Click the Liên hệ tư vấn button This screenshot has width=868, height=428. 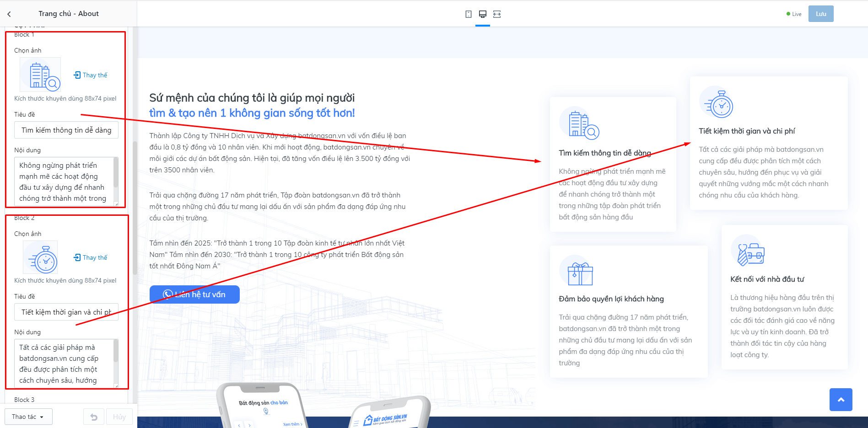pyautogui.click(x=194, y=294)
